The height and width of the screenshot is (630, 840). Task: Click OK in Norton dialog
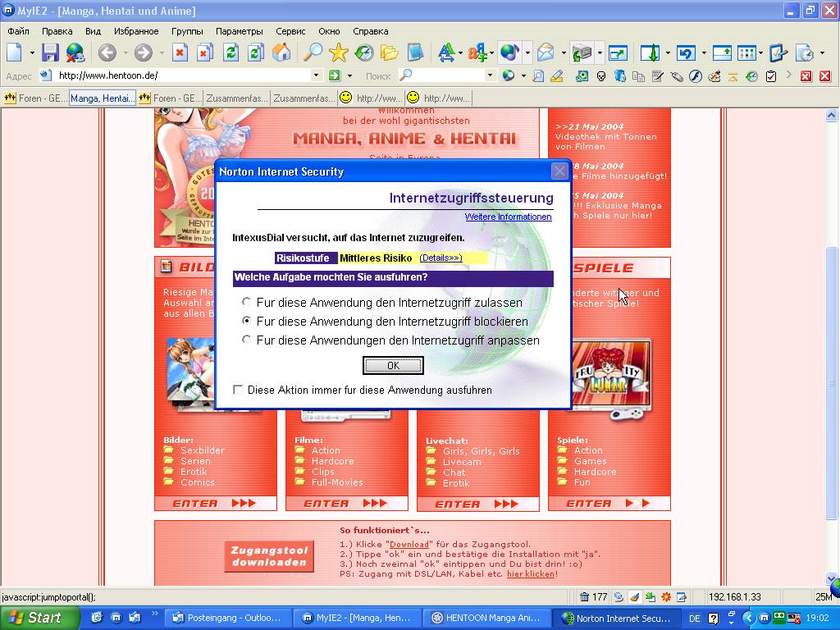393,365
